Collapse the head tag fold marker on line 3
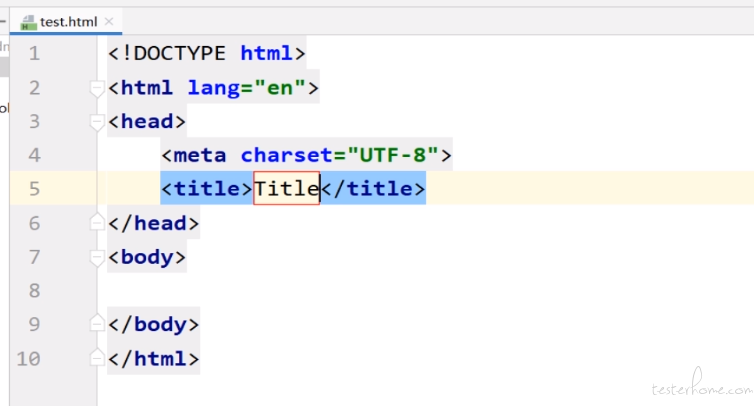754x406 pixels. (x=97, y=122)
